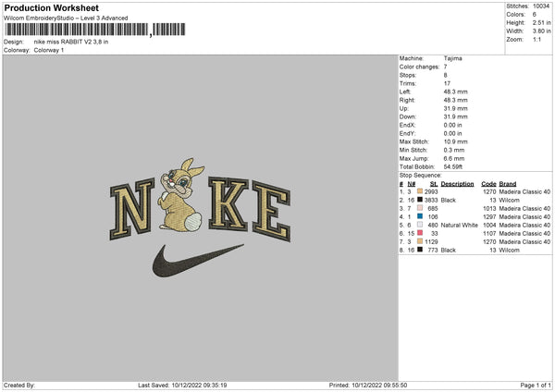This screenshot has height=392, width=555.
Task: Click the Trims value 17
Action: [447, 83]
